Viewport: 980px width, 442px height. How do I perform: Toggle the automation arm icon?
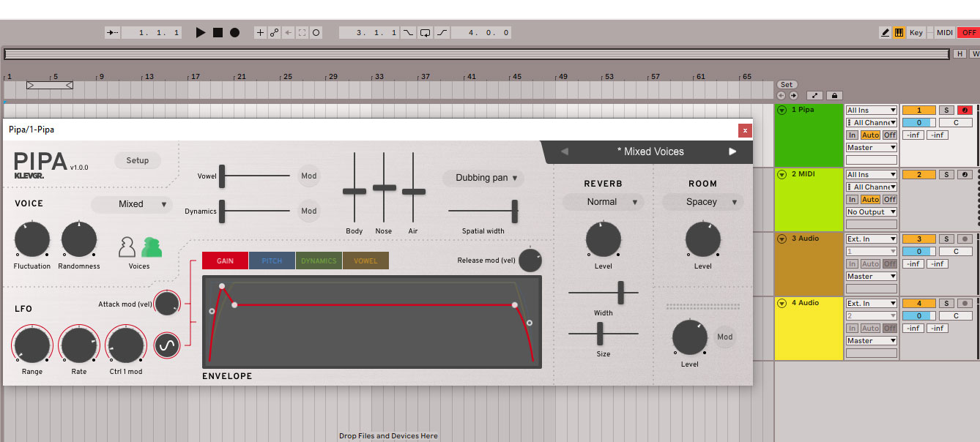(x=275, y=33)
